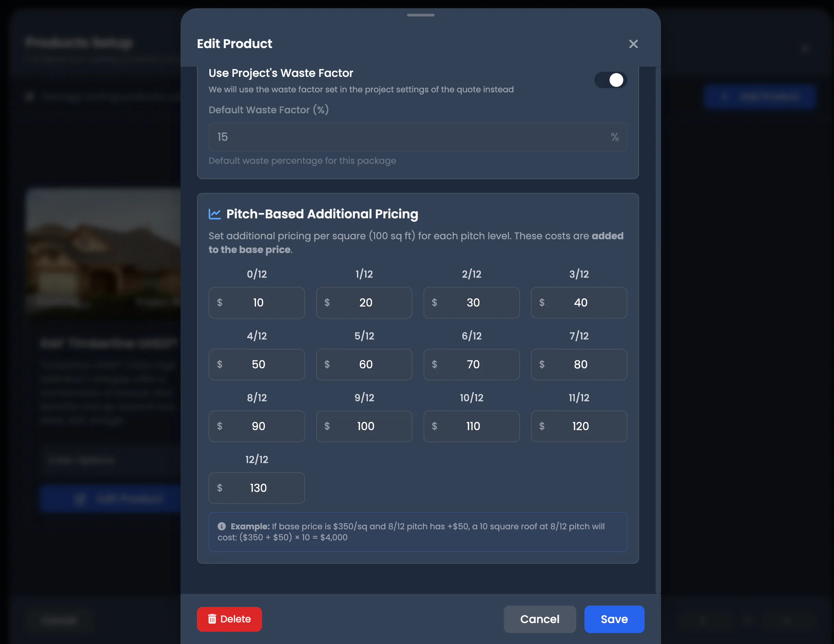The width and height of the screenshot is (834, 644).
Task: Click the Pitch-Based Additional Pricing heading
Action: tap(322, 214)
